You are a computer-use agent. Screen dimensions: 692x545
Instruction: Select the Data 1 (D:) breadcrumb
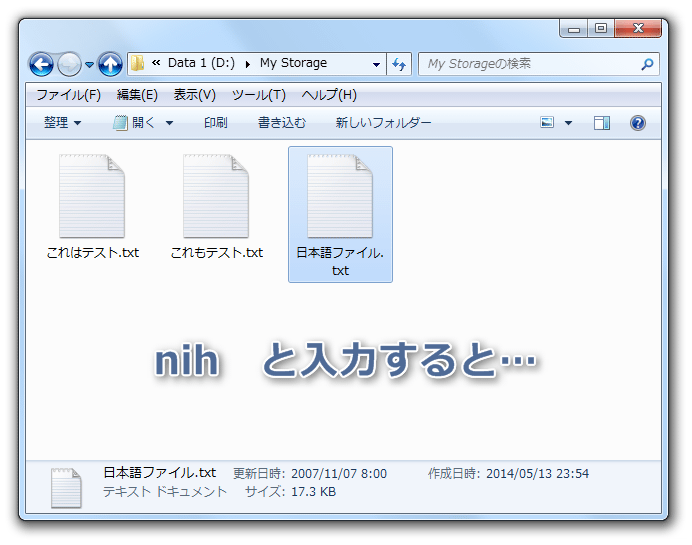pos(201,63)
